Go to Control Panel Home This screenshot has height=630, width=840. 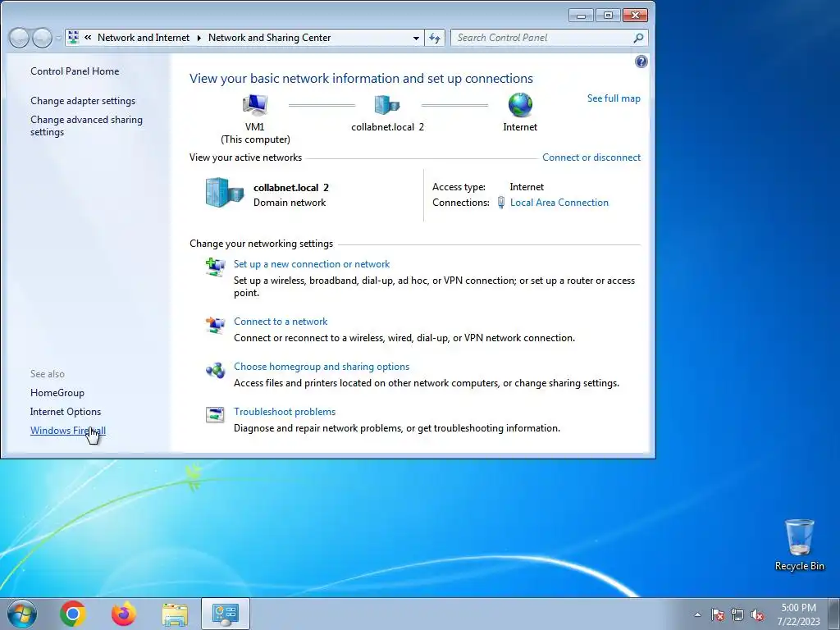click(x=75, y=71)
